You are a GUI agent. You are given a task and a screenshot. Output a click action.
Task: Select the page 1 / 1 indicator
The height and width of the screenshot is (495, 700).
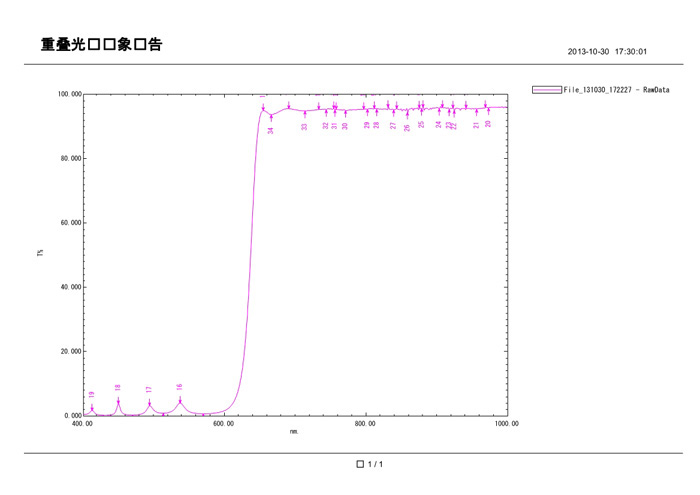click(x=370, y=464)
